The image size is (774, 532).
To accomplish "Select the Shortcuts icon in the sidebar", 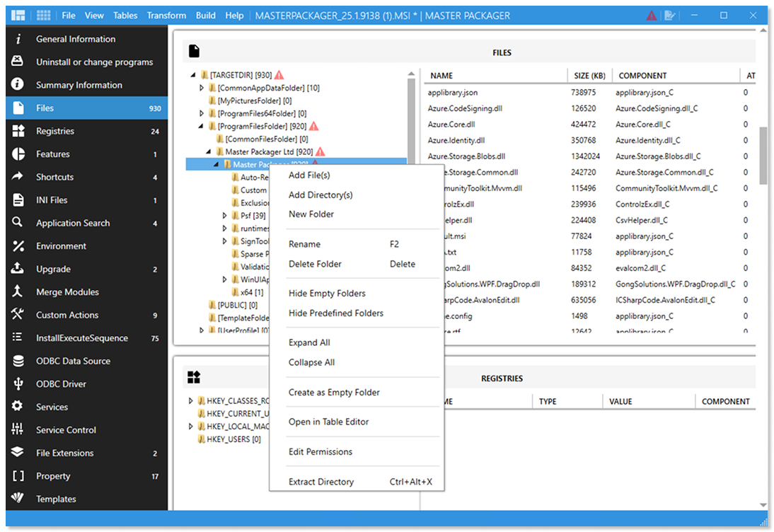I will 19,177.
